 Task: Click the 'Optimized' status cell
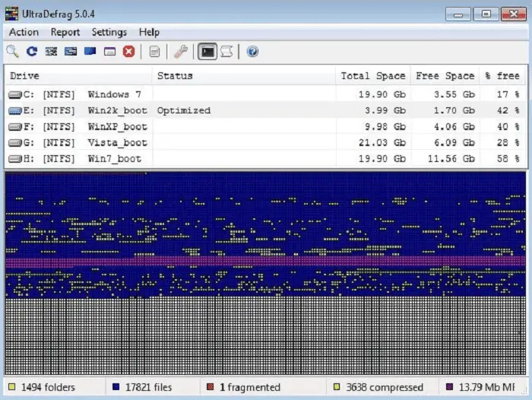tap(184, 111)
